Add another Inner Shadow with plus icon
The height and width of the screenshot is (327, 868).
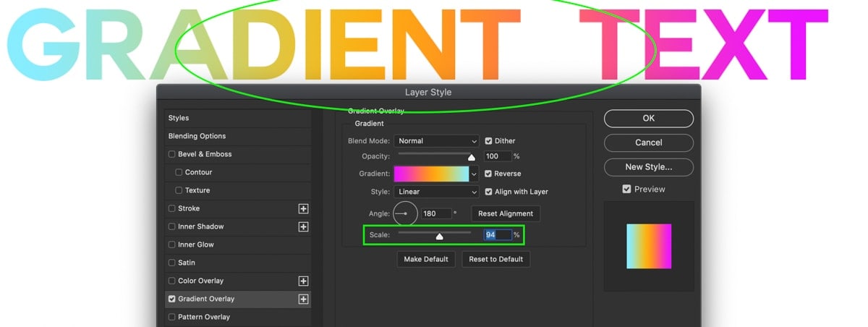303,226
